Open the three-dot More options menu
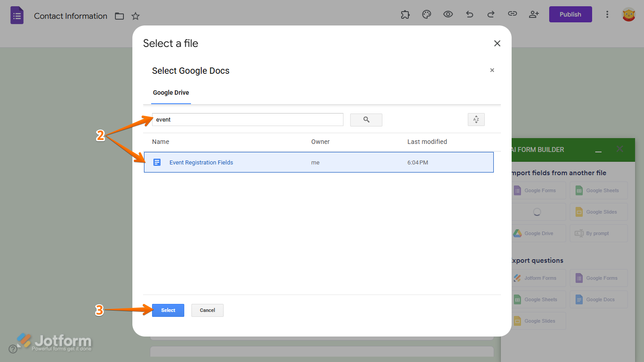644x362 pixels. coord(607,14)
